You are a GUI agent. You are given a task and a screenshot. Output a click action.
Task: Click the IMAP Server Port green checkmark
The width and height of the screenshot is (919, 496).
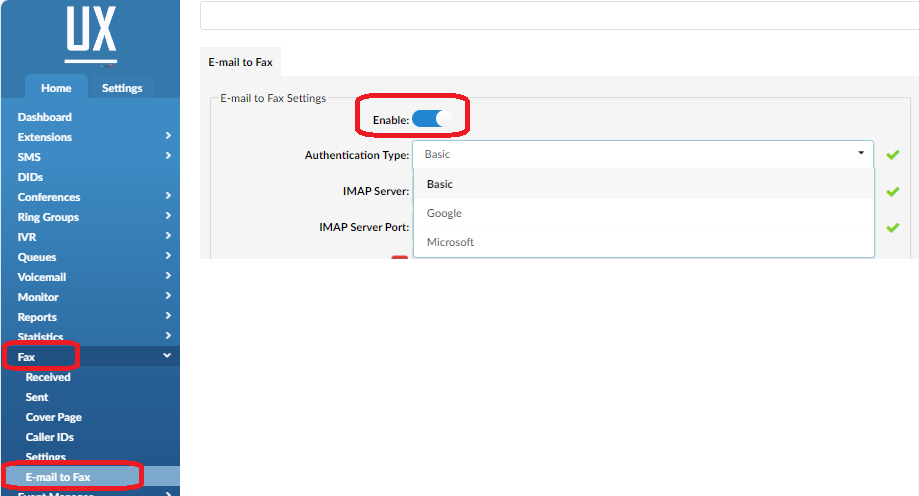click(893, 227)
